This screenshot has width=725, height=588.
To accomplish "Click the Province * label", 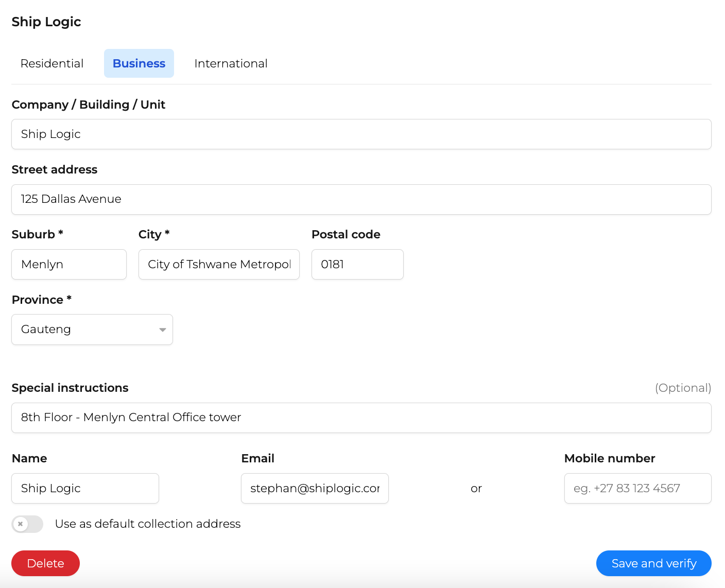I will pyautogui.click(x=42, y=300).
